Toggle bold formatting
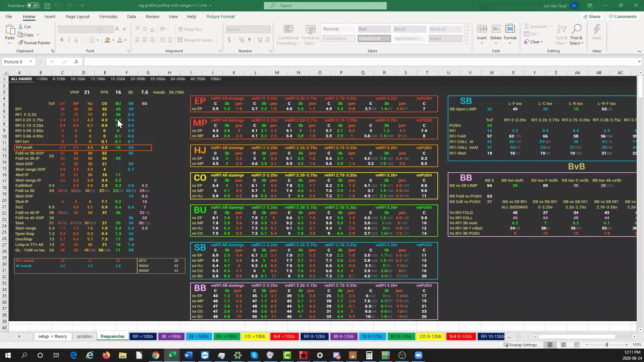This screenshot has width=644, height=362. pos(62,40)
